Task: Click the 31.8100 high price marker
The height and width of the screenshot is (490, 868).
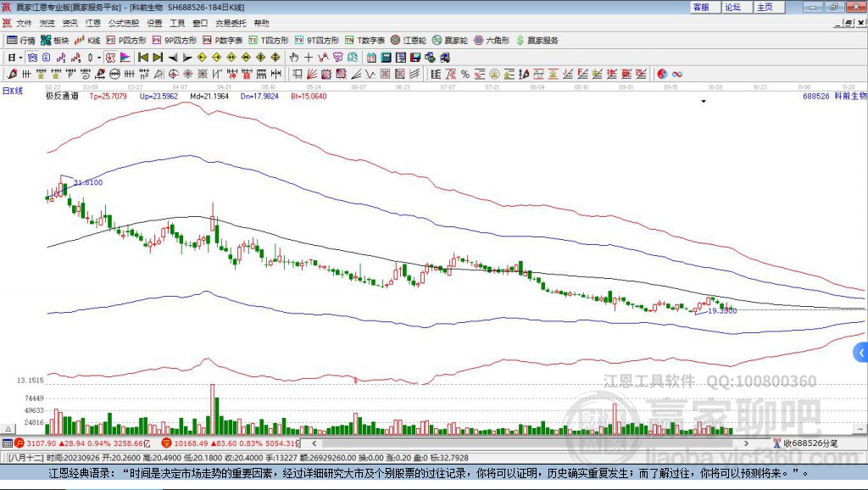Action: [88, 183]
